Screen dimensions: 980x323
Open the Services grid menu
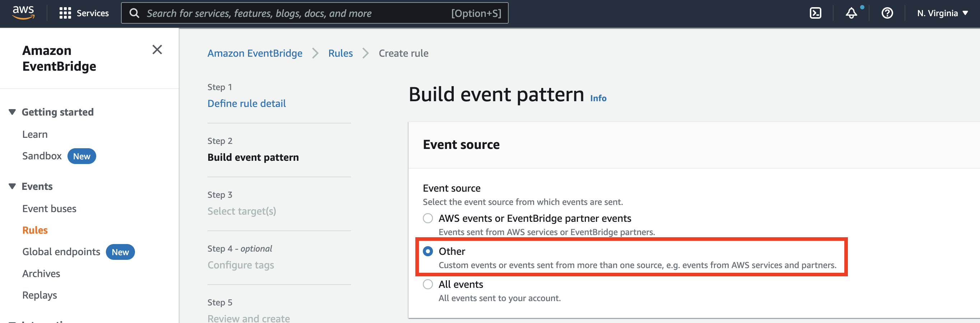tap(65, 13)
